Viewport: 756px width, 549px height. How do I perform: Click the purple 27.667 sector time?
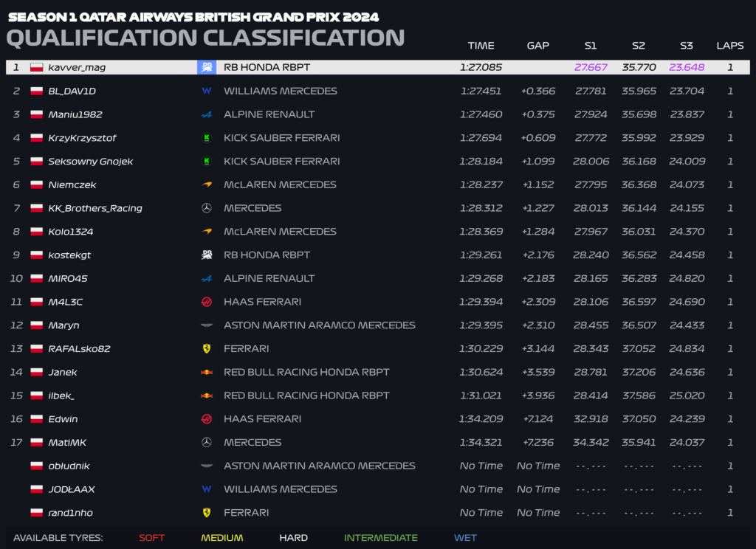(591, 67)
